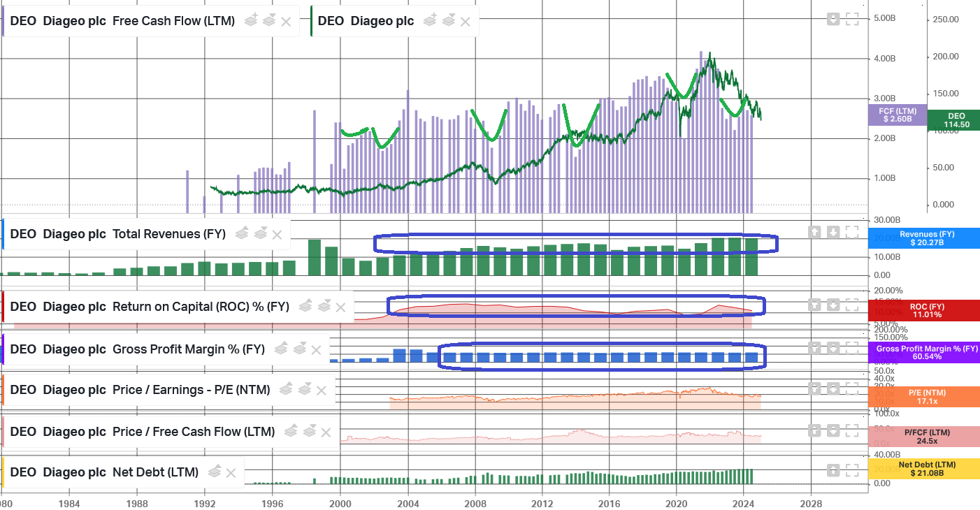Click the Gross Profit Margin 60.54% axis tag
This screenshot has width=980, height=510.
[x=924, y=353]
